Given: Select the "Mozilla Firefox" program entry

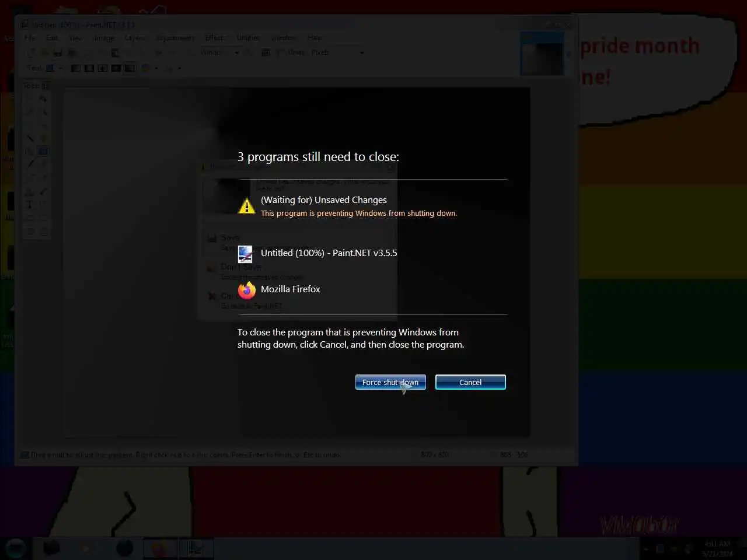Looking at the screenshot, I should pos(291,289).
